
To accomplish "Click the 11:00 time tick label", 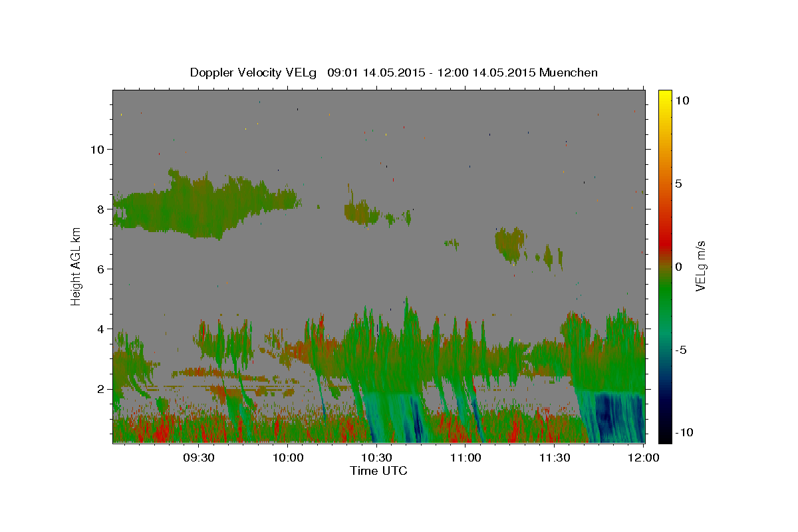I will [465, 458].
